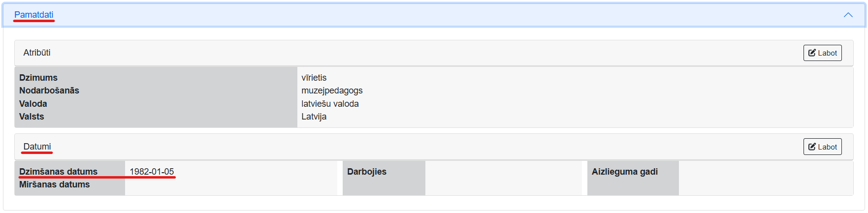Click the Valoda label
Image resolution: width=868 pixels, height=213 pixels.
click(x=33, y=104)
